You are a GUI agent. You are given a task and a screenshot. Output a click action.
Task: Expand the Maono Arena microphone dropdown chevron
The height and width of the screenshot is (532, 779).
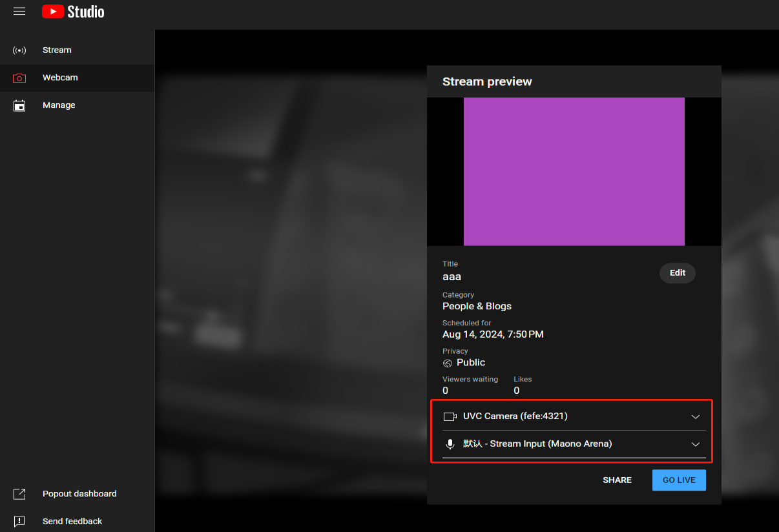(x=696, y=444)
